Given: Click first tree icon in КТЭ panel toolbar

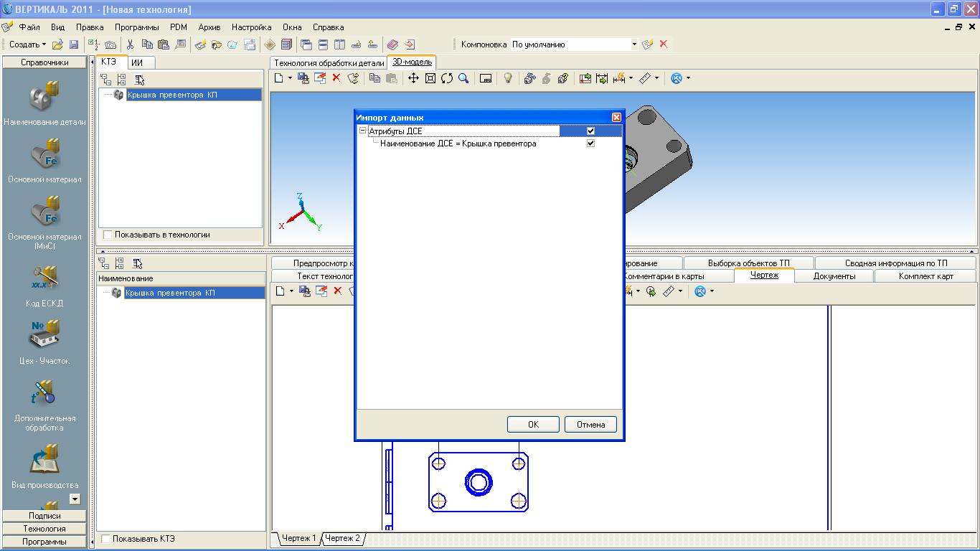Looking at the screenshot, I should tap(105, 80).
